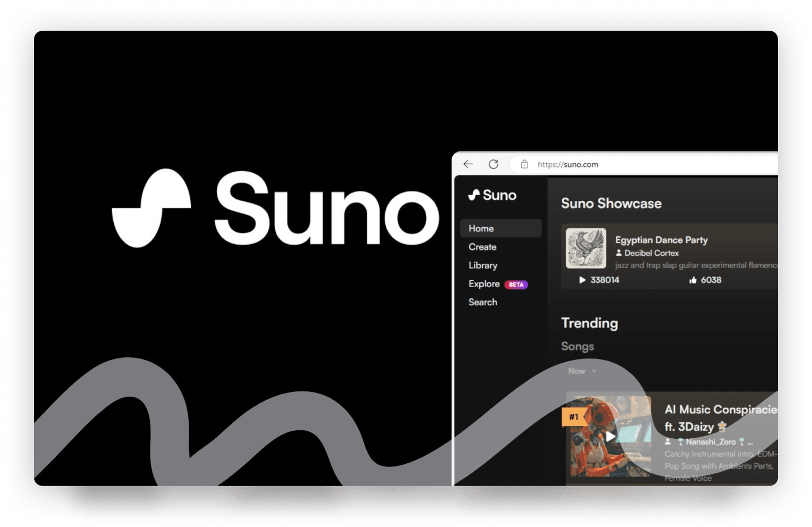Click the 6038 likes count

711,280
